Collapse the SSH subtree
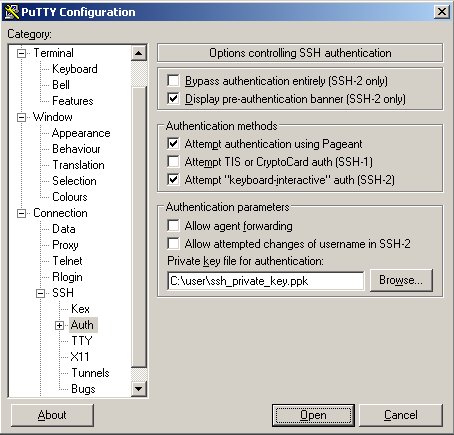This screenshot has width=454, height=435. pyautogui.click(x=40, y=293)
